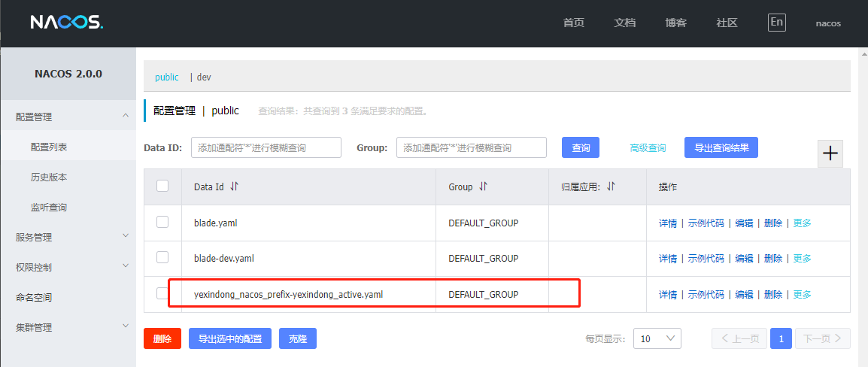
Task: Check the yexindong_nacos_prefix row checkbox
Action: coord(162,293)
